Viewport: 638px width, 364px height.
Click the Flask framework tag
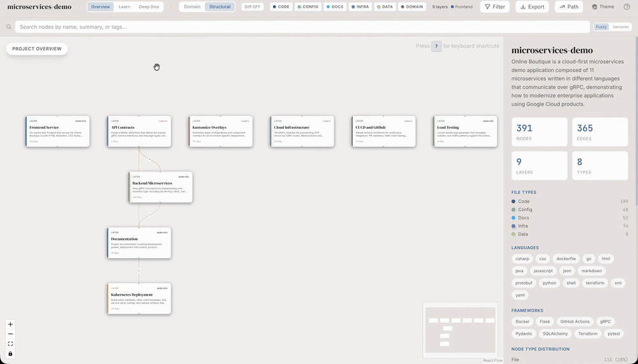[x=545, y=322]
